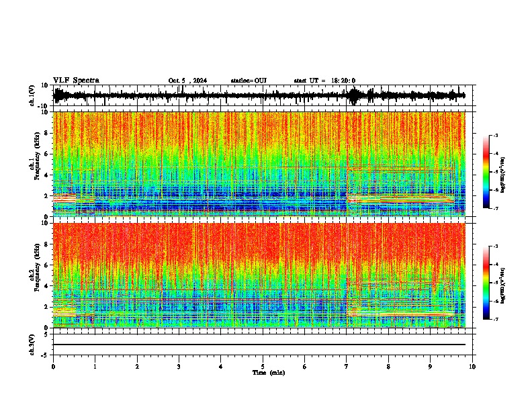Click the VLF Spectra title text
Viewport: 532px width, 411px height.
click(76, 81)
